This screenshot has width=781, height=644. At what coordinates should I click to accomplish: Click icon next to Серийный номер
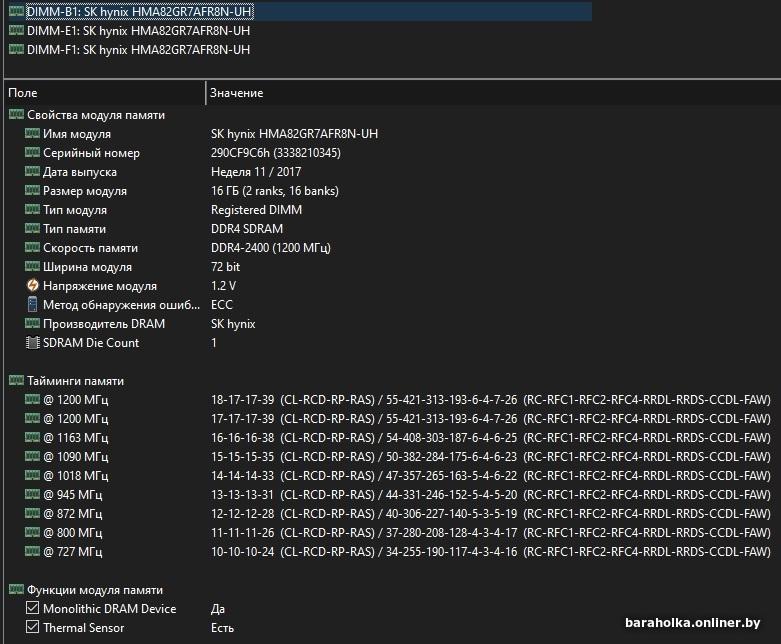coord(32,152)
